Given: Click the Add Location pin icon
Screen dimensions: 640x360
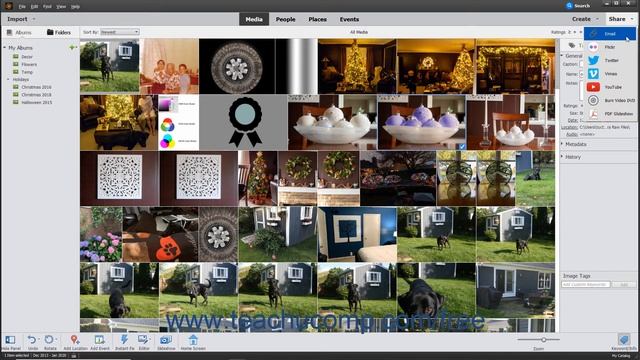Looking at the screenshot, I should tap(75, 340).
